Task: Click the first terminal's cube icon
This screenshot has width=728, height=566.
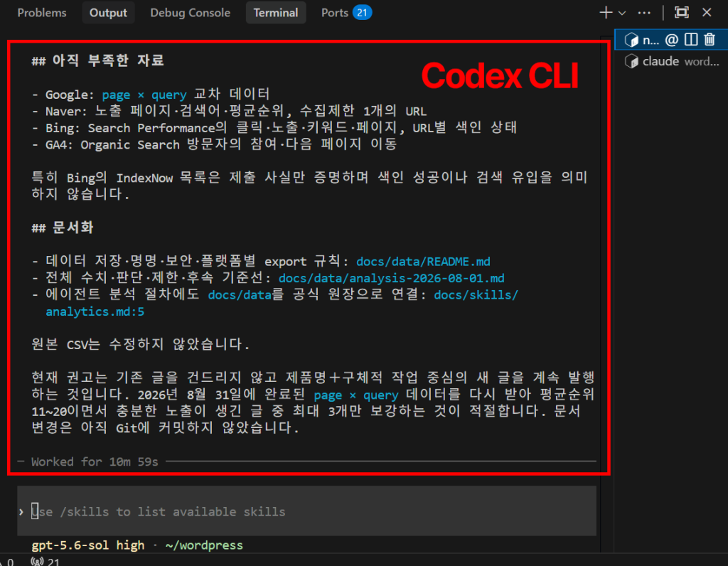Action: (631, 40)
